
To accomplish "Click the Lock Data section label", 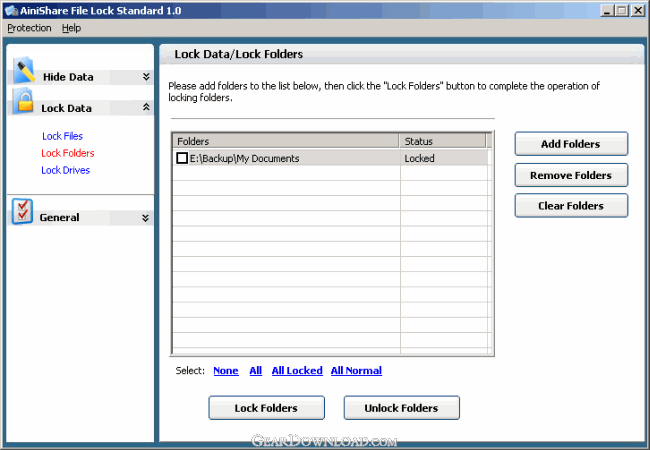I will pos(66,109).
